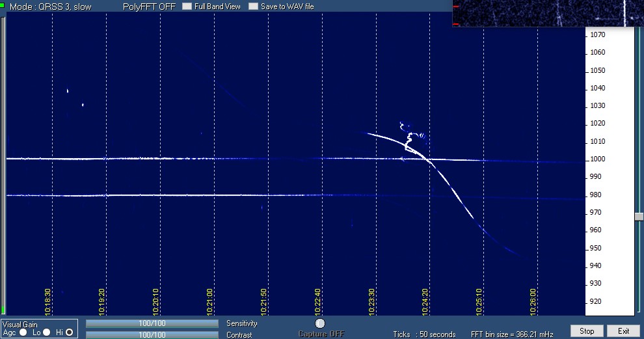Click the 980 frequency scale label
The width and height of the screenshot is (644, 339).
(x=595, y=195)
